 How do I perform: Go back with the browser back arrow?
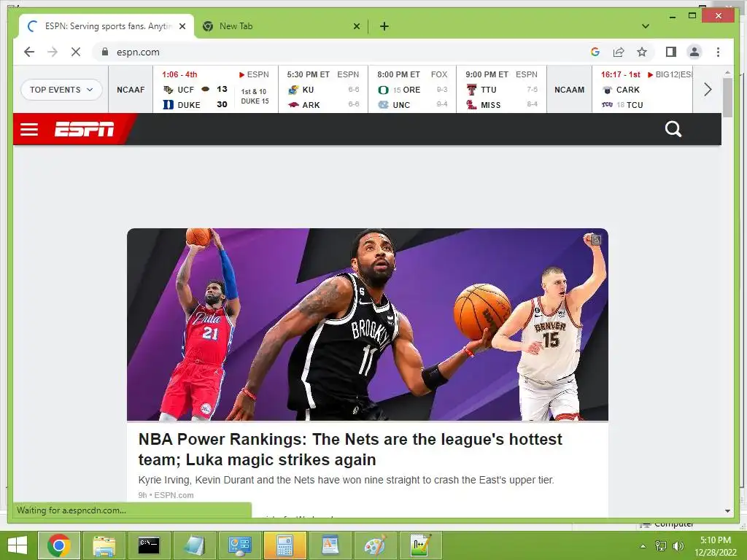[29, 52]
